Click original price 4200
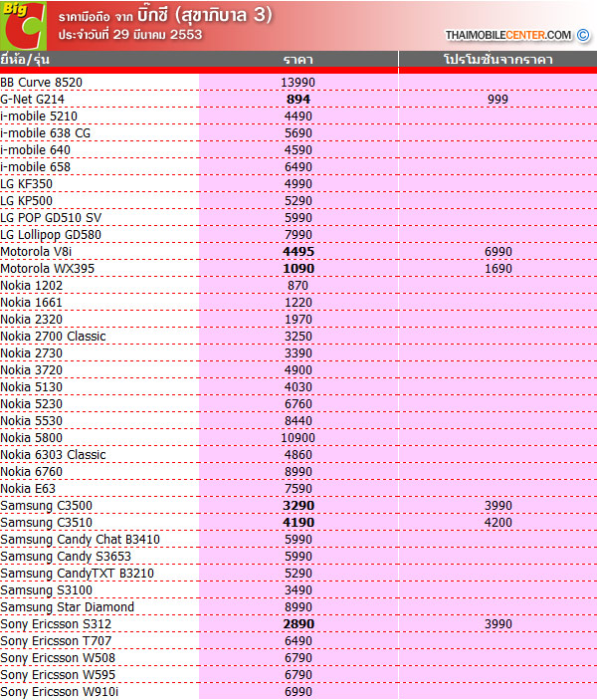Screen dimensions: 597x700 (x=497, y=524)
